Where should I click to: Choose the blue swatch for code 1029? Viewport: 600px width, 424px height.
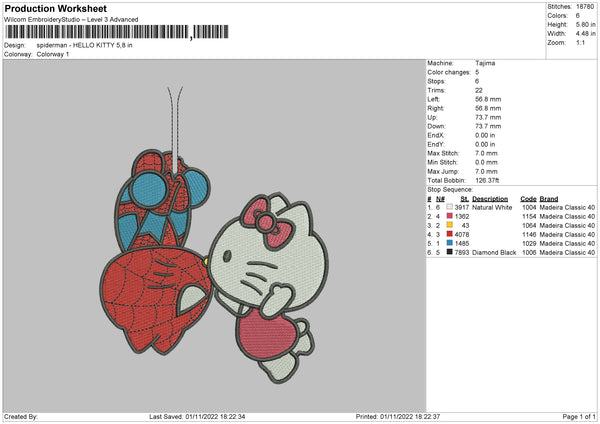pyautogui.click(x=449, y=243)
